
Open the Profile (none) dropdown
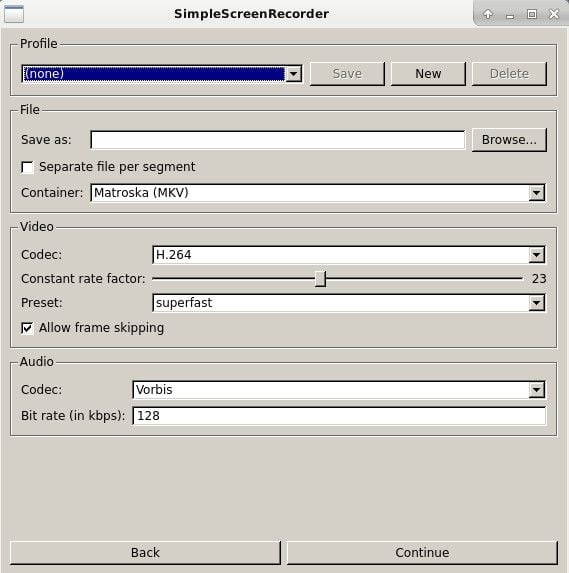coord(162,74)
